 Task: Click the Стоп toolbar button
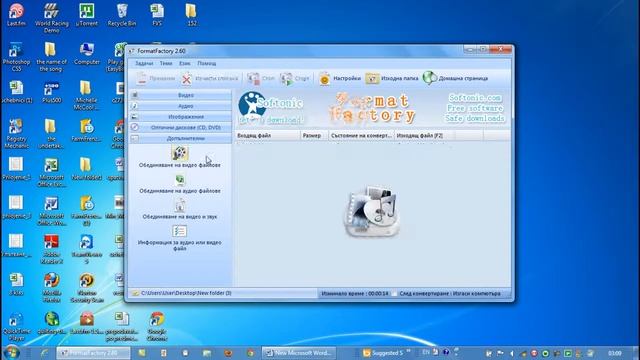click(x=261, y=78)
